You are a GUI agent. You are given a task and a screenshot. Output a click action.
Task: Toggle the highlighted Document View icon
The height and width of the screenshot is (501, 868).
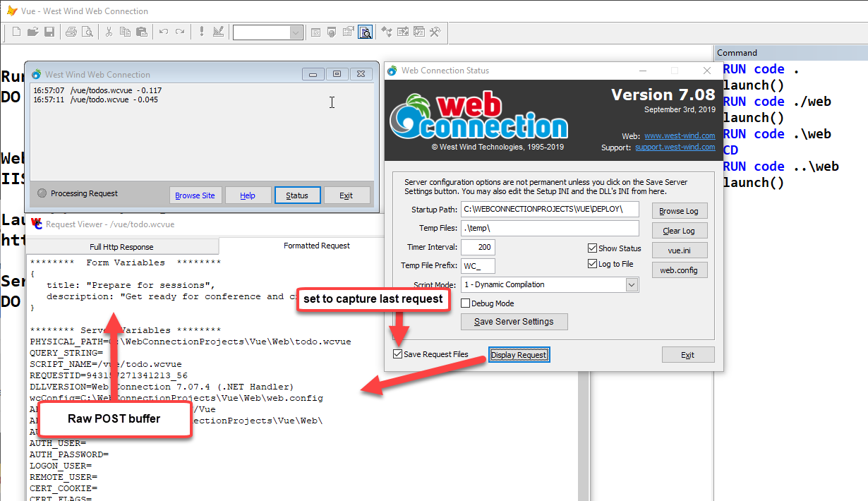tap(365, 32)
